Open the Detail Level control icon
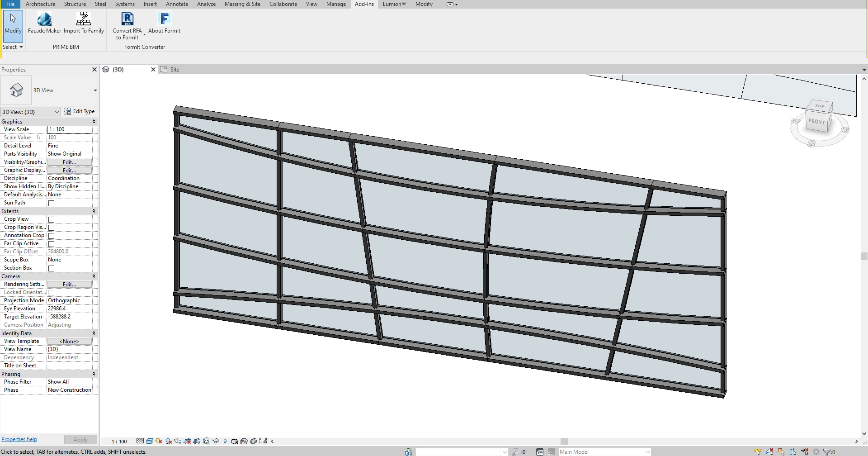This screenshot has width=868, height=456. click(x=140, y=441)
